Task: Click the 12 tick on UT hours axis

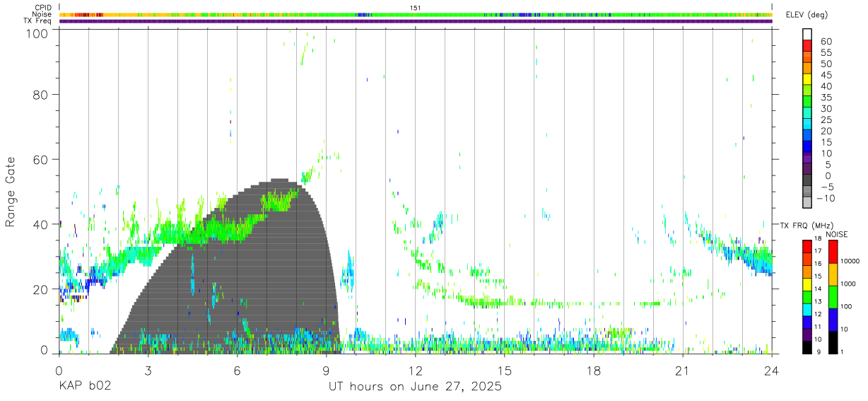Action: tap(415, 370)
